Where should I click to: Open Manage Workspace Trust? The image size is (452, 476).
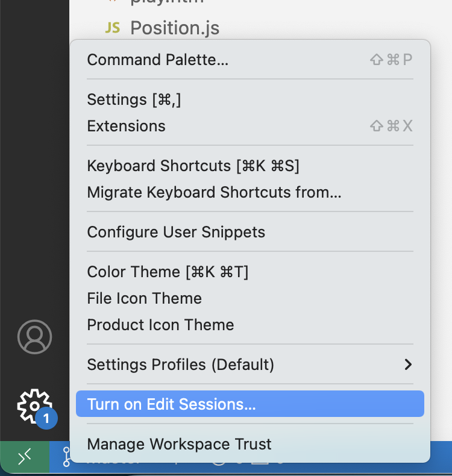[x=250, y=444]
